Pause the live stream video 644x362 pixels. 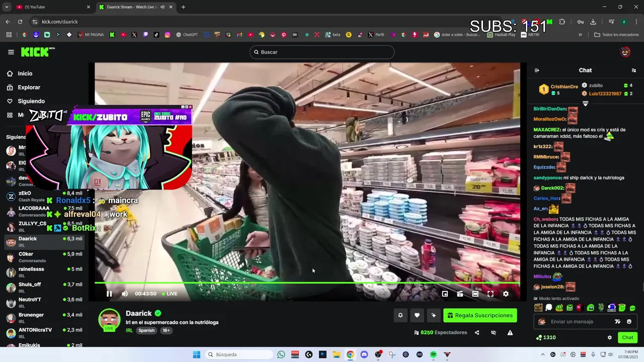click(x=109, y=294)
